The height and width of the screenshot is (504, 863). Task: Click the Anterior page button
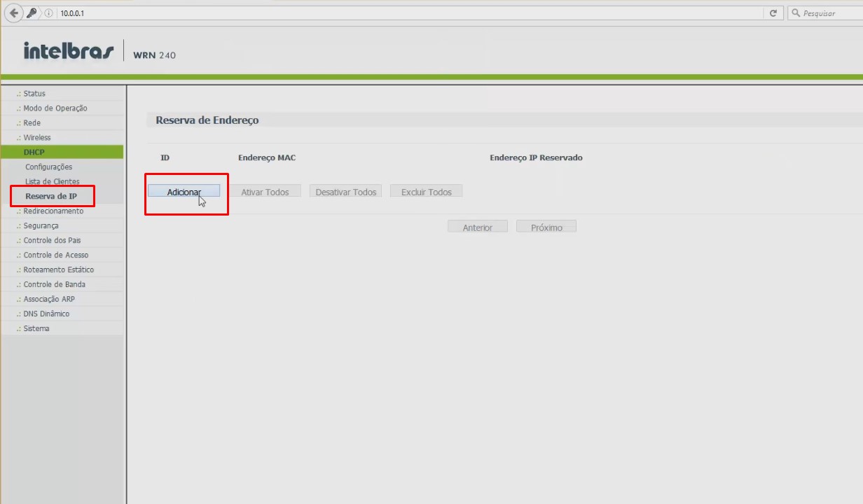(478, 227)
